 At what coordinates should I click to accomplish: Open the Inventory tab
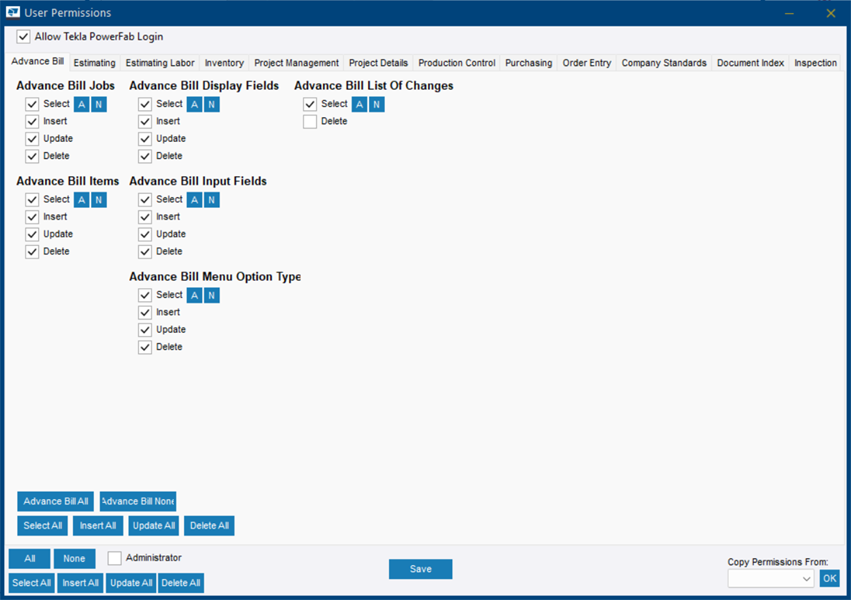point(224,63)
